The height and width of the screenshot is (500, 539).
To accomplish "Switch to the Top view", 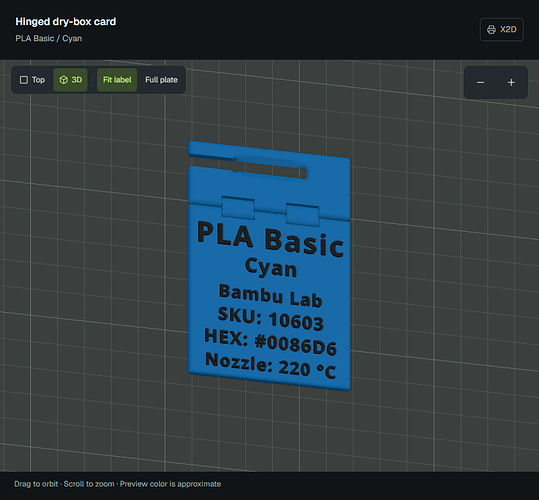I will 32,80.
